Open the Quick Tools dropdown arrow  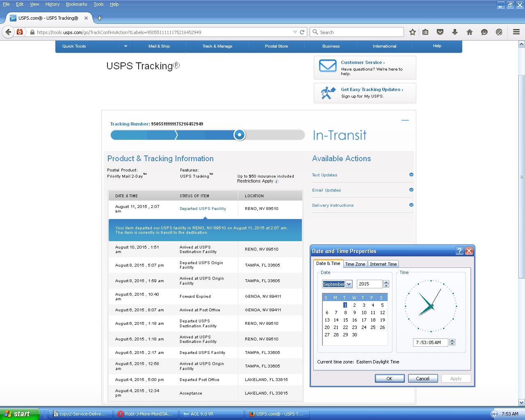126,46
